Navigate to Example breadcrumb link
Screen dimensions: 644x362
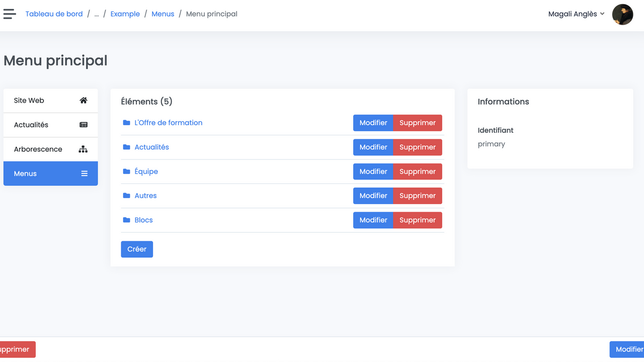pyautogui.click(x=125, y=14)
